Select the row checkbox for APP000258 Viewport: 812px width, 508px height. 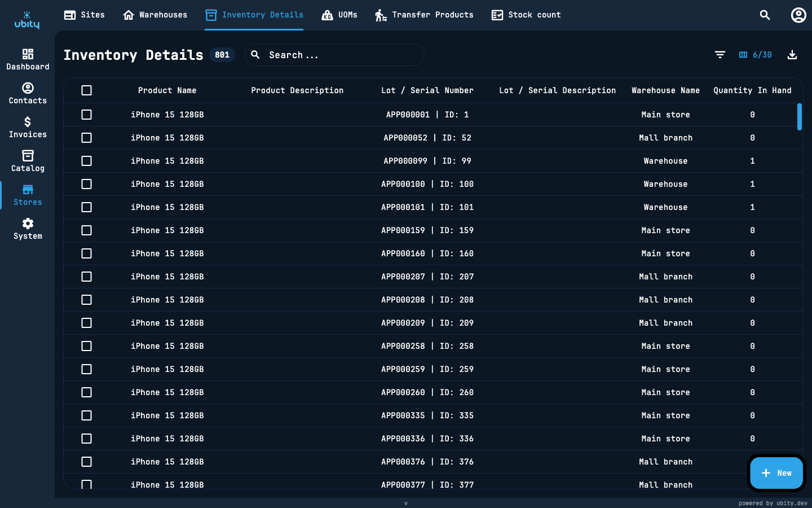pos(86,346)
